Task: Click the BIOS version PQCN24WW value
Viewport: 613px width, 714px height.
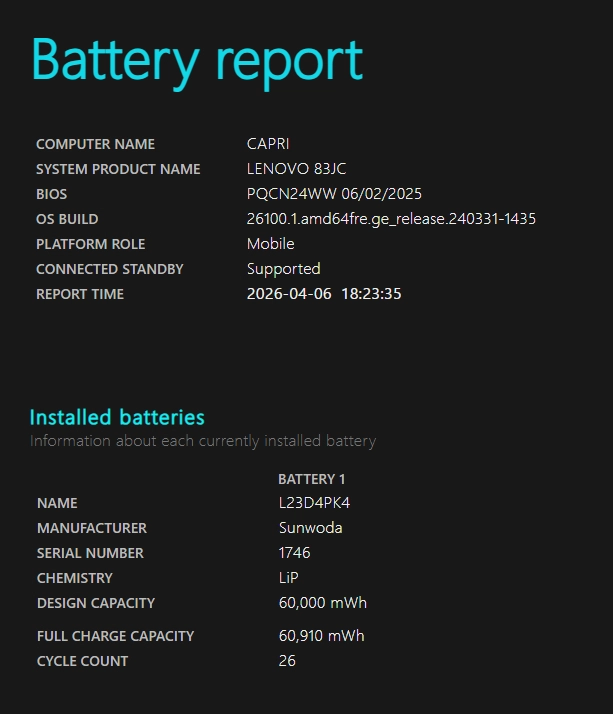Action: pos(334,194)
